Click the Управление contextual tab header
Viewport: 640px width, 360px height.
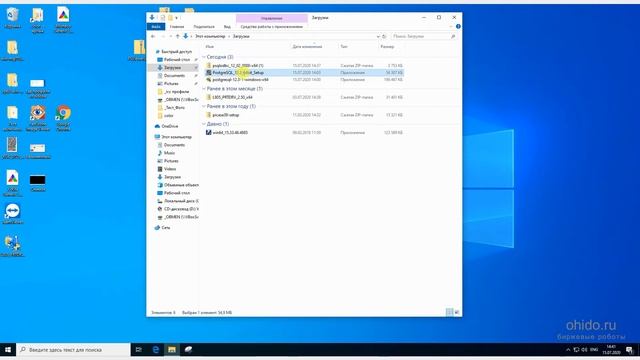(x=271, y=18)
